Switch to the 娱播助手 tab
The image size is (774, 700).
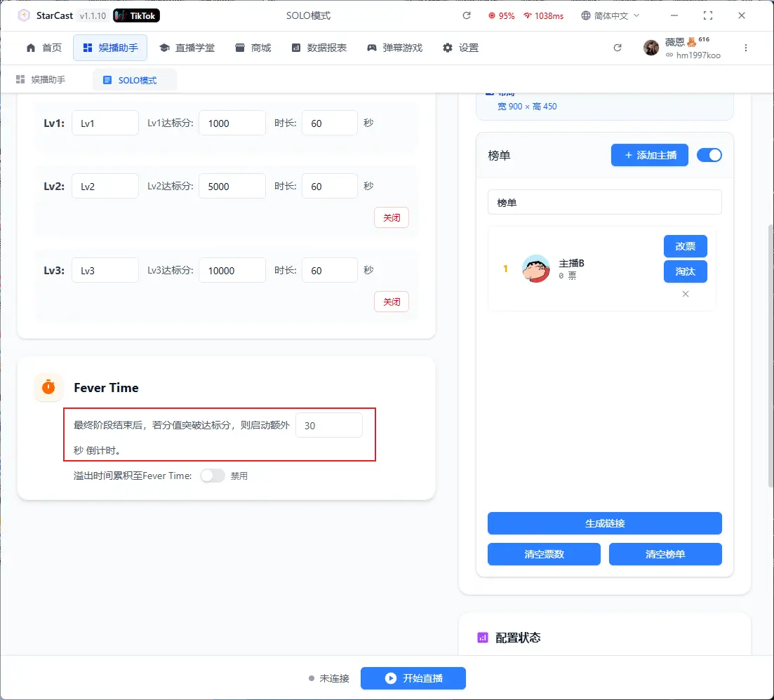41,80
